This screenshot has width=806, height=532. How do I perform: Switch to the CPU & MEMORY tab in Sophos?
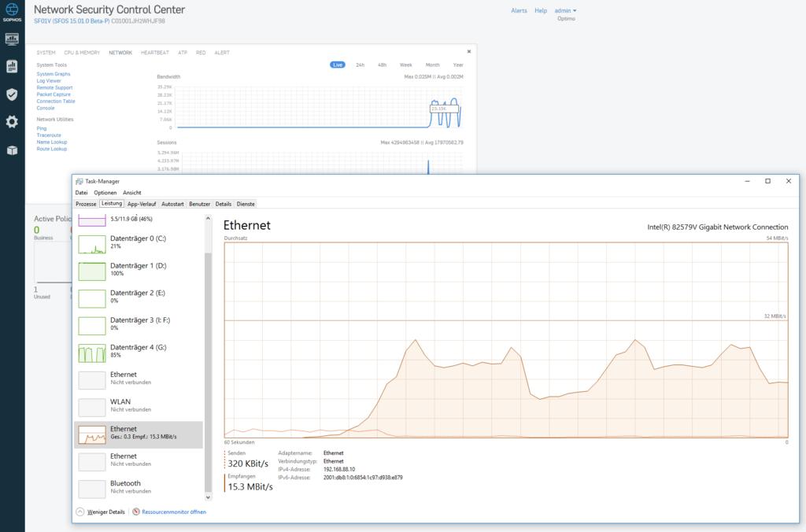point(82,53)
